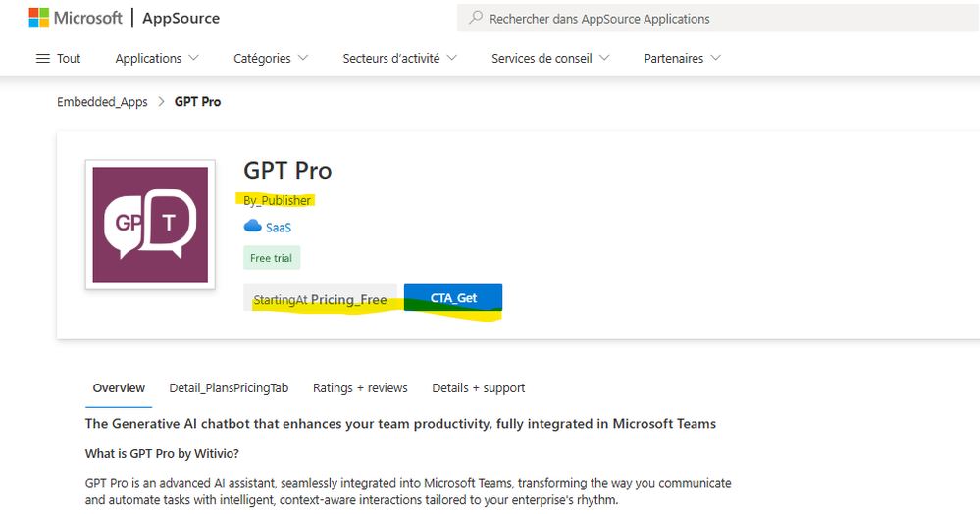Click the GPT Pro app logo
Viewport: 980px width, 514px height.
(151, 225)
